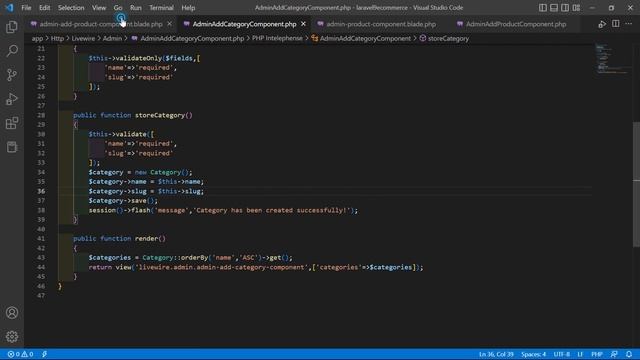Click the lightning port-forward status icon

[44, 354]
